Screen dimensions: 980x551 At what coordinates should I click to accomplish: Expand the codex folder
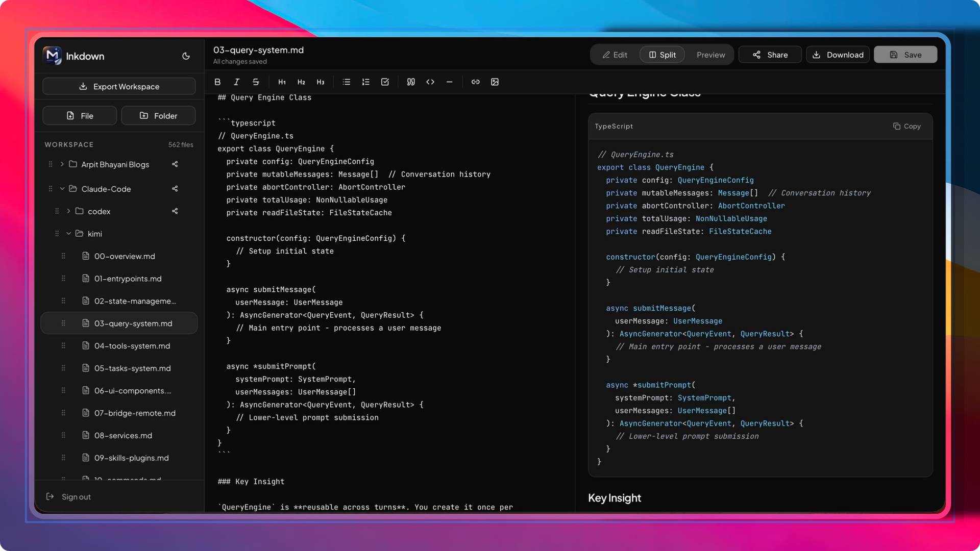point(68,211)
